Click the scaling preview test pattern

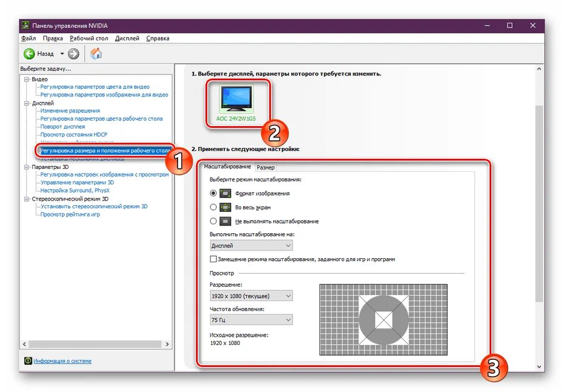pyautogui.click(x=384, y=320)
